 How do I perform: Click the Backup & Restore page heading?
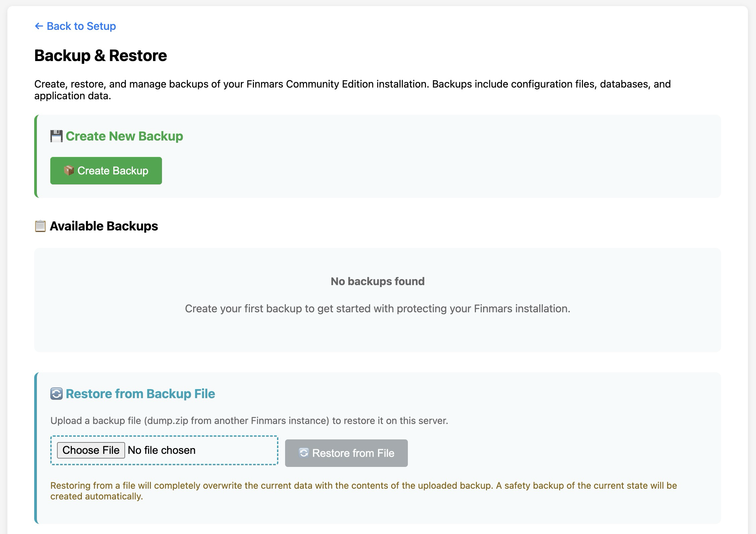[x=101, y=56]
